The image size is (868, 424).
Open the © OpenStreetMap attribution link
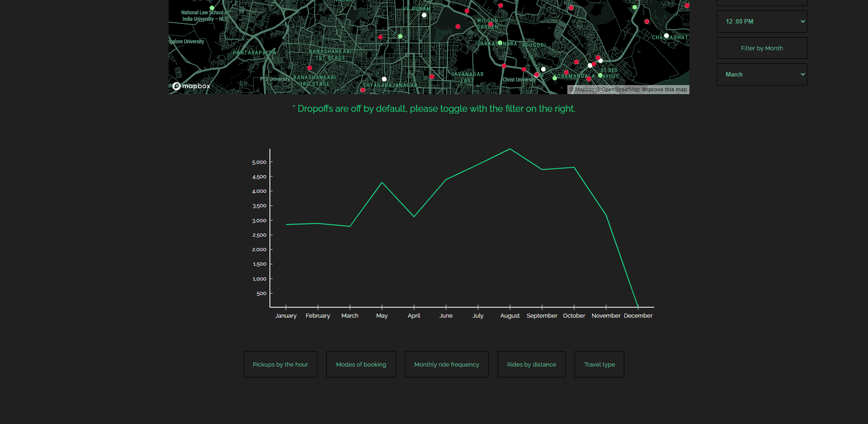click(x=618, y=90)
